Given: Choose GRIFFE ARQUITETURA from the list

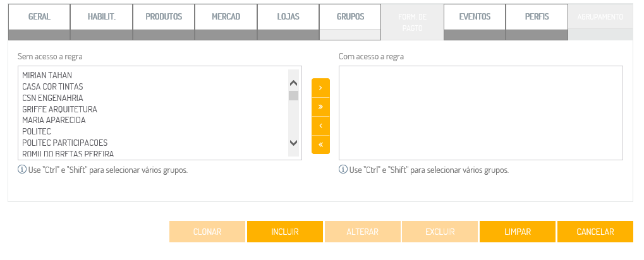Looking at the screenshot, I should pos(59,109).
